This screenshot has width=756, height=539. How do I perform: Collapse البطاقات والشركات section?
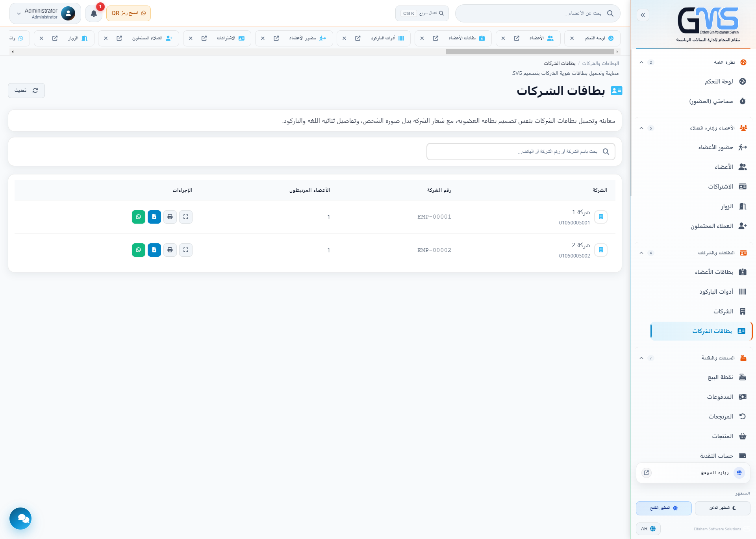[641, 253]
